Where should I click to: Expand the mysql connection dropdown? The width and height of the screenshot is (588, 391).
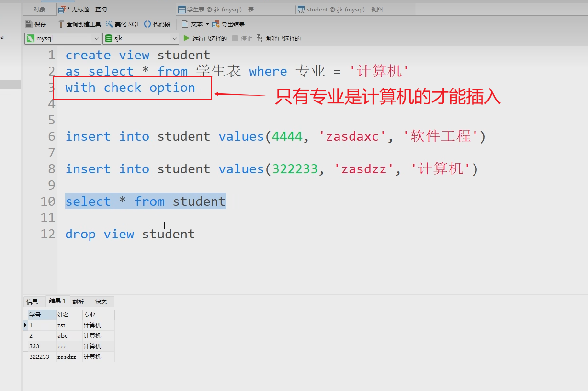click(96, 38)
